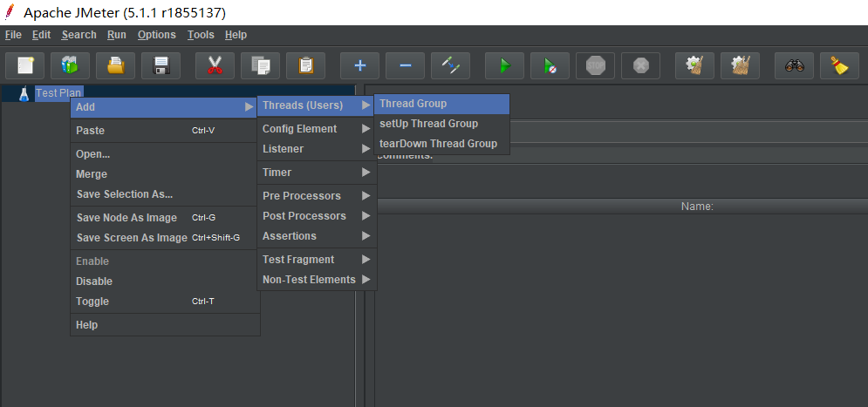868x407 pixels.
Task: Expand the Timer submenu
Action: coord(317,172)
